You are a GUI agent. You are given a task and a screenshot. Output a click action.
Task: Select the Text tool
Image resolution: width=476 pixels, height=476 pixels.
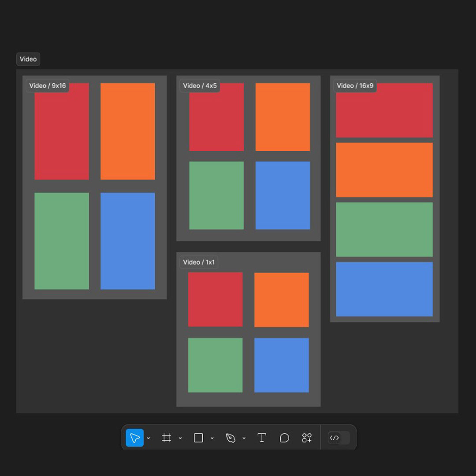(262, 438)
